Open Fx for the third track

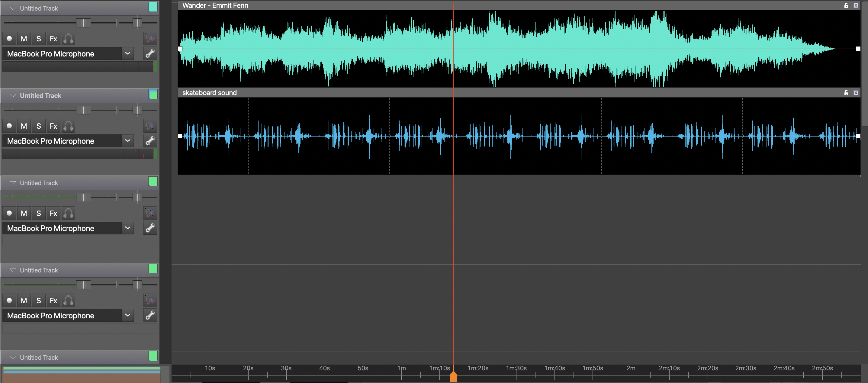tap(53, 213)
